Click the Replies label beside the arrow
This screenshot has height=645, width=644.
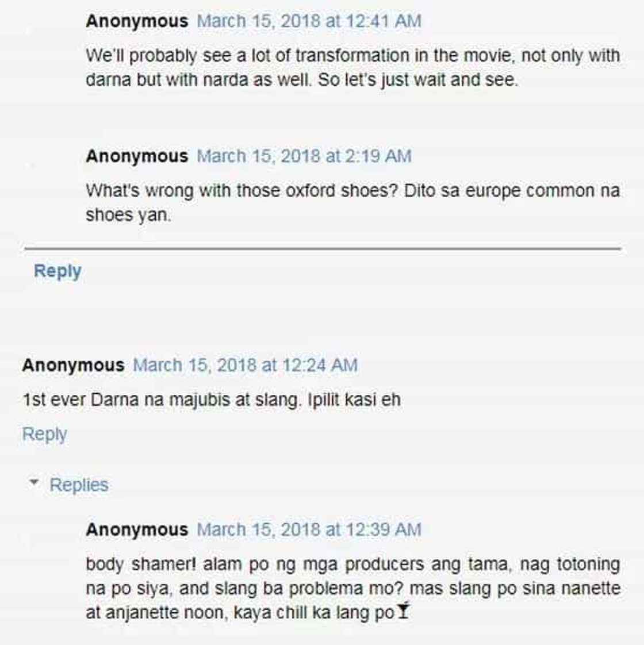point(79,485)
